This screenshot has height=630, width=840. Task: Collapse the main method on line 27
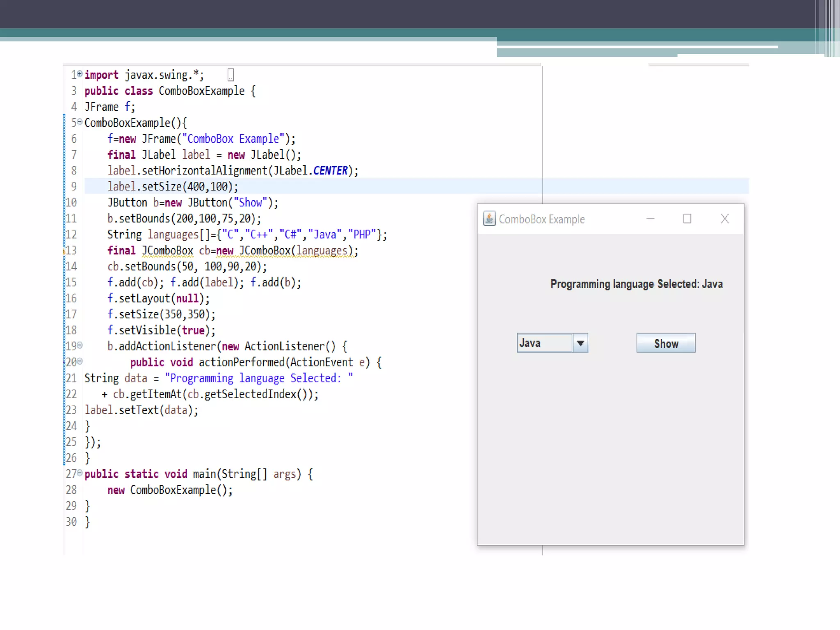(80, 473)
